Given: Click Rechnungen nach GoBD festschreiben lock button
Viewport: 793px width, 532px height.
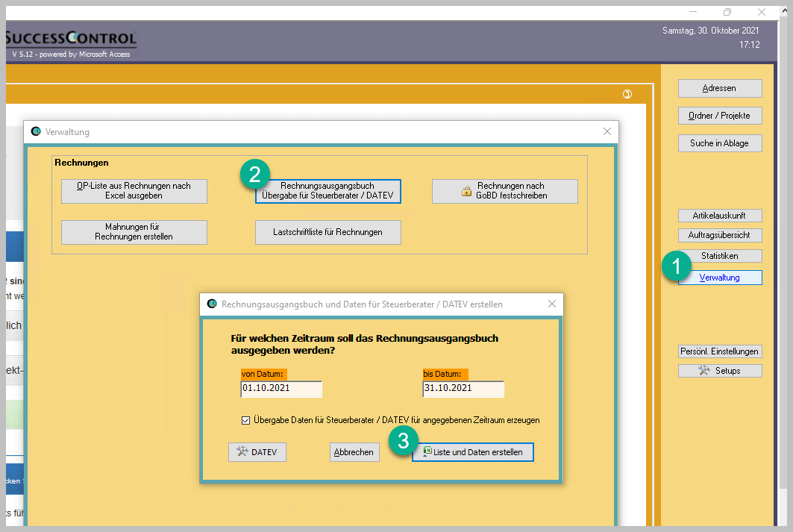Looking at the screenshot, I should coord(504,191).
